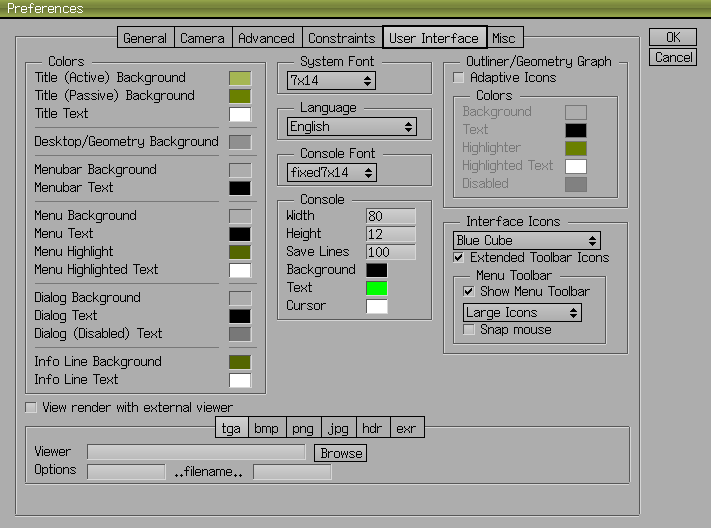Image resolution: width=711 pixels, height=528 pixels.
Task: Select the bmp format tab
Action: tap(267, 428)
